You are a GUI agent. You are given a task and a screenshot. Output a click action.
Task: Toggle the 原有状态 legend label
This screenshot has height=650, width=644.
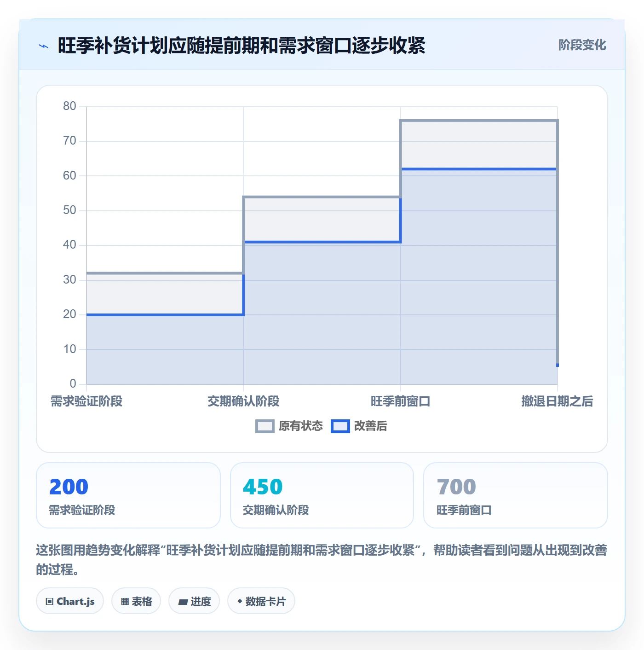(x=301, y=426)
